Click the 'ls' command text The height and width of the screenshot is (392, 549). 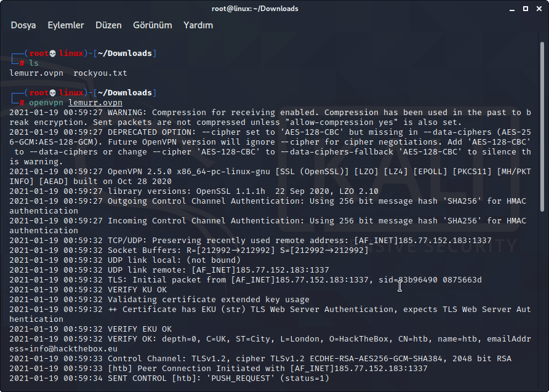tap(34, 63)
